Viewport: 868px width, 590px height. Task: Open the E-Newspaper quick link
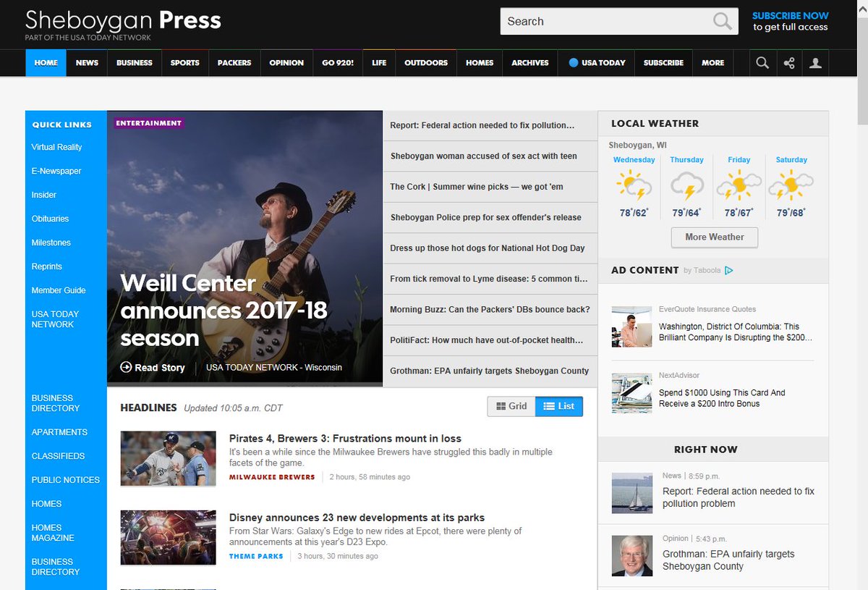click(x=56, y=171)
